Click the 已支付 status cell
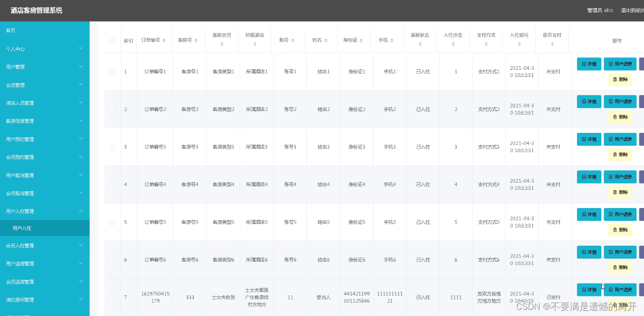The width and height of the screenshot is (644, 316). click(554, 297)
